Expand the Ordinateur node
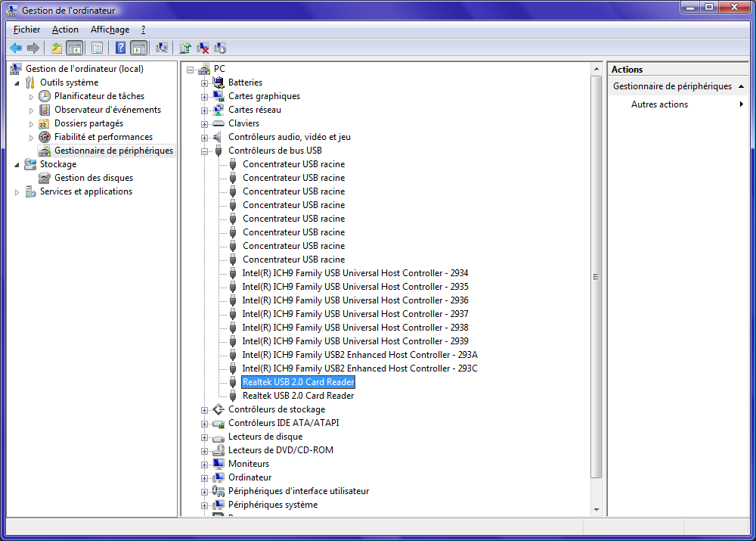Image resolution: width=756 pixels, height=541 pixels. click(204, 478)
